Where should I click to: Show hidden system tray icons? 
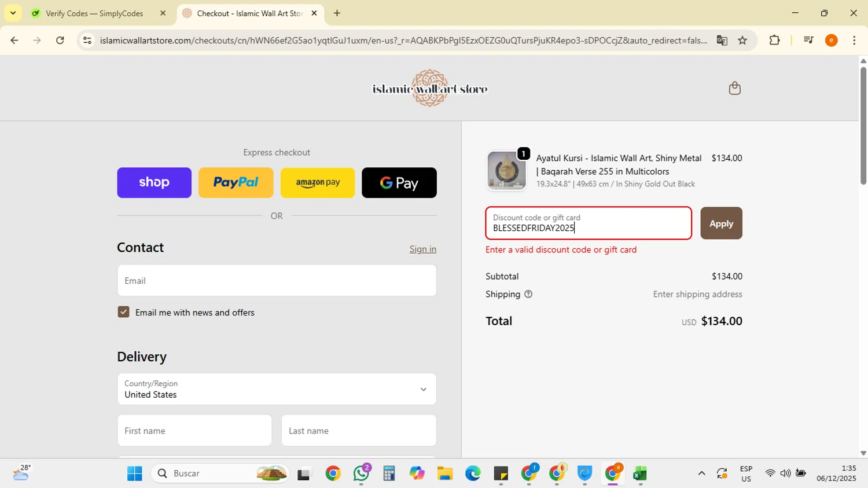(x=701, y=474)
